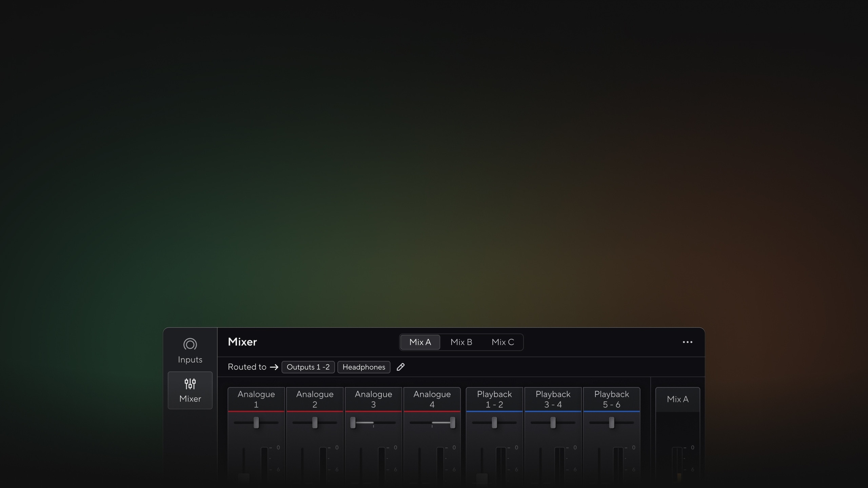Click Playback 1 - 2 pan slider handle
Image resolution: width=868 pixels, height=488 pixels.
494,423
